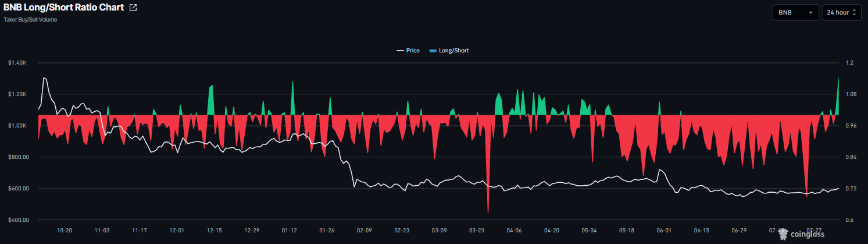This screenshot has width=868, height=244.
Task: Click the $1.40K price axis label
Action: [x=17, y=63]
